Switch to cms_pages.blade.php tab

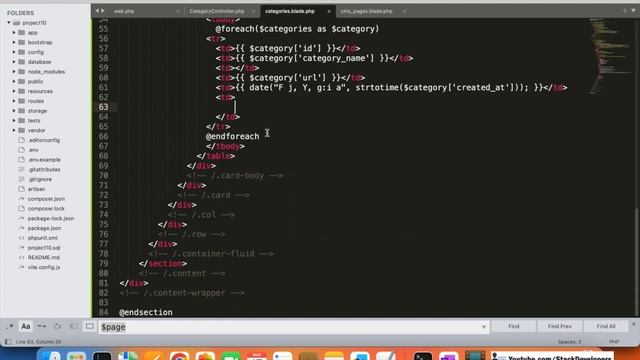pos(366,11)
